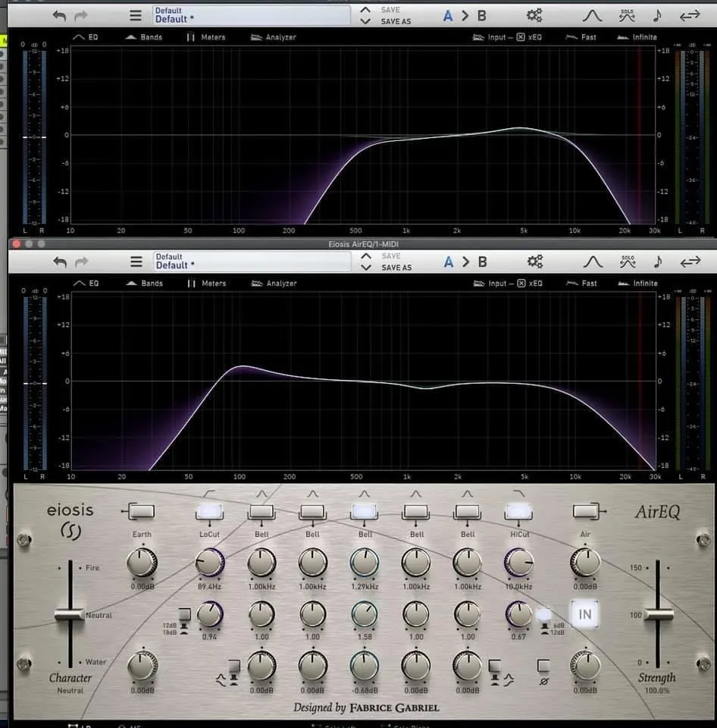
Task: Click the double-arrow swap icon in upper window
Action: coord(690,16)
